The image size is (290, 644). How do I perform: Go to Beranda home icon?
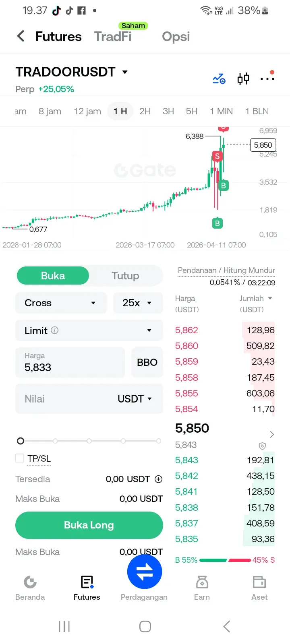(30, 588)
